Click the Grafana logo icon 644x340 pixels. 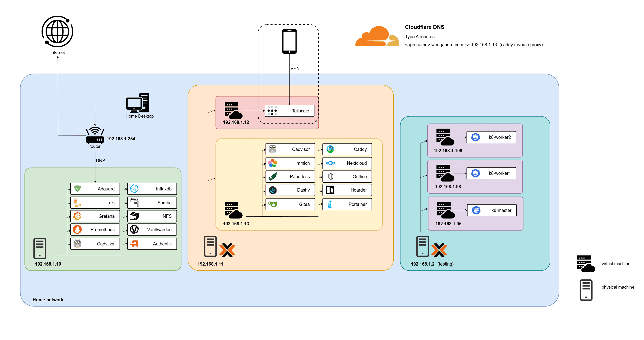(x=77, y=216)
